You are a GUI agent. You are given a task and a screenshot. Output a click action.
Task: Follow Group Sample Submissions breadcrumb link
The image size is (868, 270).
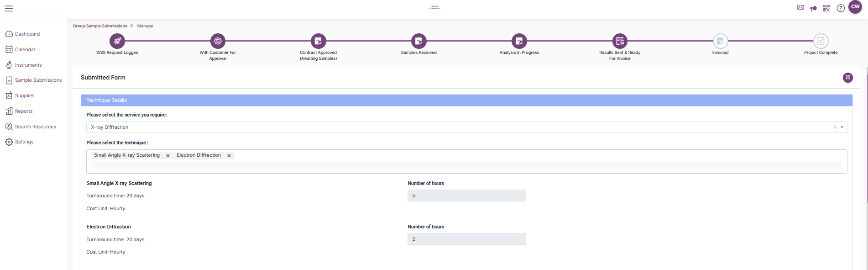100,26
